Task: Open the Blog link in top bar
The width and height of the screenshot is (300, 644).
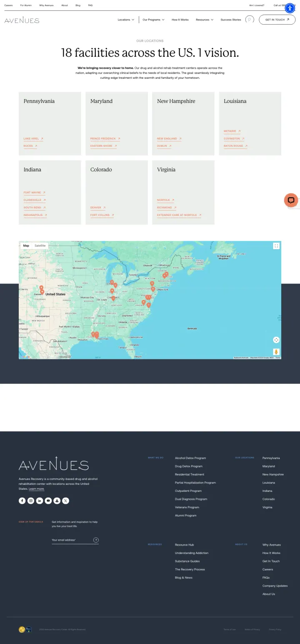Action: (x=78, y=5)
